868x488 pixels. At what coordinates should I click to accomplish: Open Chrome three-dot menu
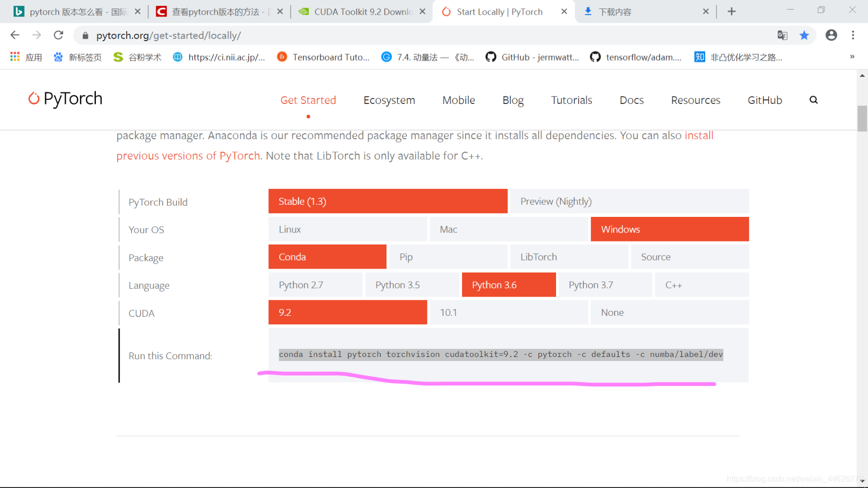pos(853,35)
